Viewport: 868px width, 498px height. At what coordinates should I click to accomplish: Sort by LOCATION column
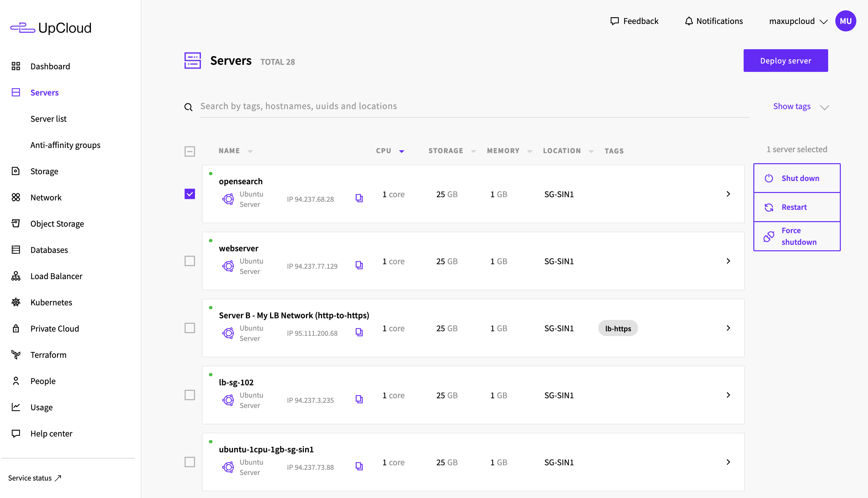click(x=568, y=151)
